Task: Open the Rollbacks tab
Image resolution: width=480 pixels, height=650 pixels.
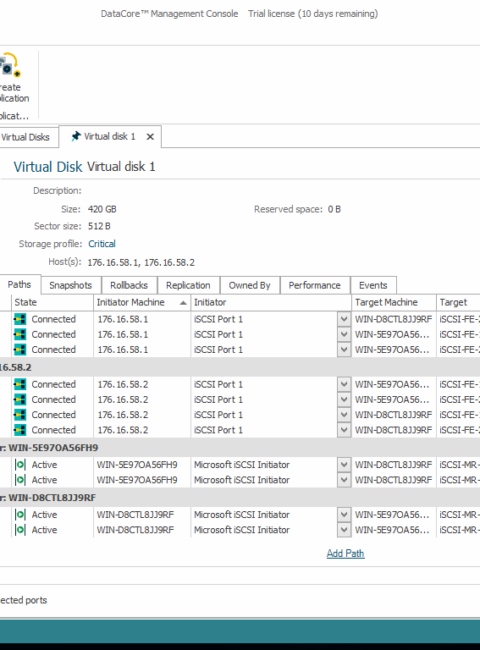Action: [x=129, y=285]
